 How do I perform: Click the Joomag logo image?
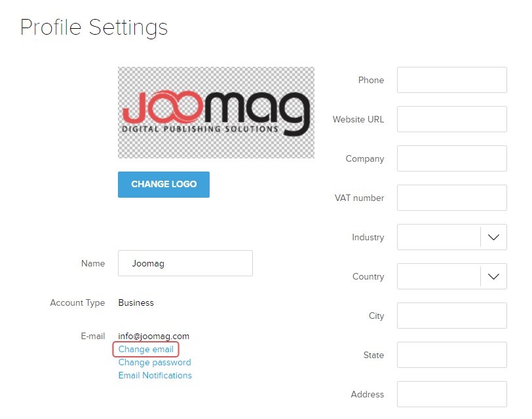click(x=216, y=113)
